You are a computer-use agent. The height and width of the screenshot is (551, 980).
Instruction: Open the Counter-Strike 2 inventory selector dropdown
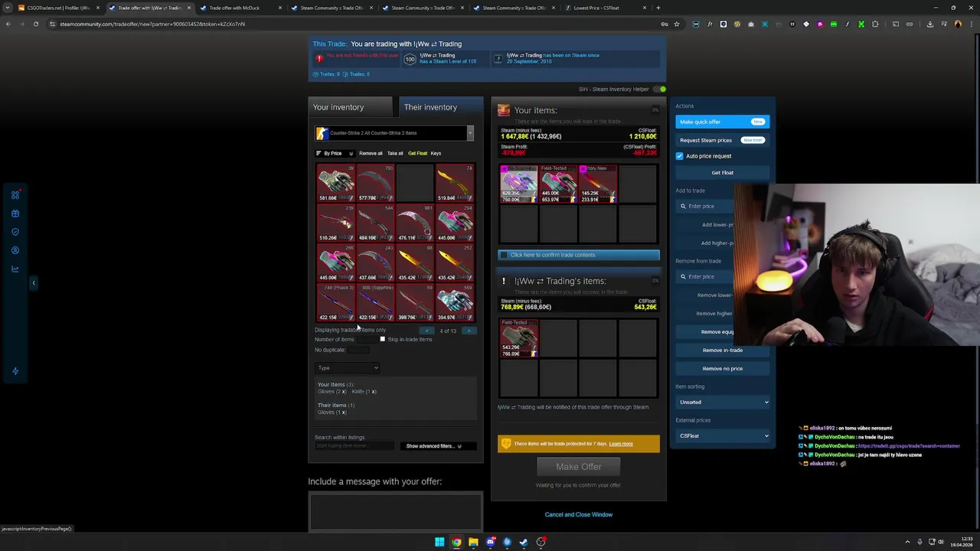click(x=394, y=133)
